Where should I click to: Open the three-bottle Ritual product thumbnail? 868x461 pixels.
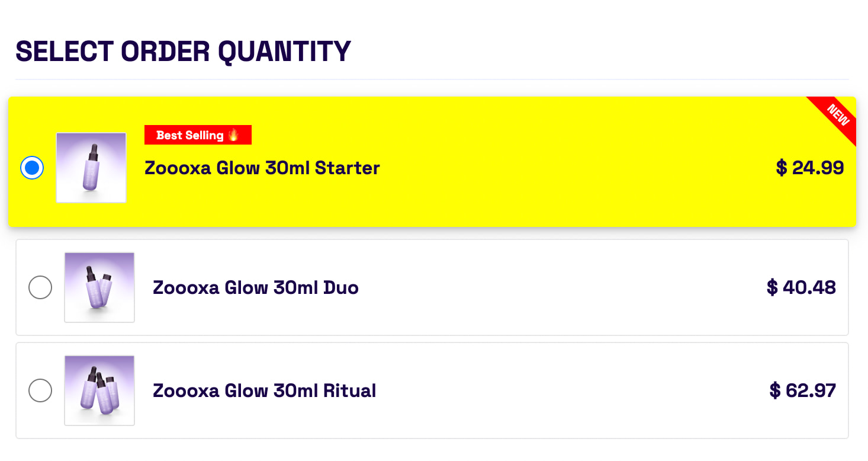point(99,390)
